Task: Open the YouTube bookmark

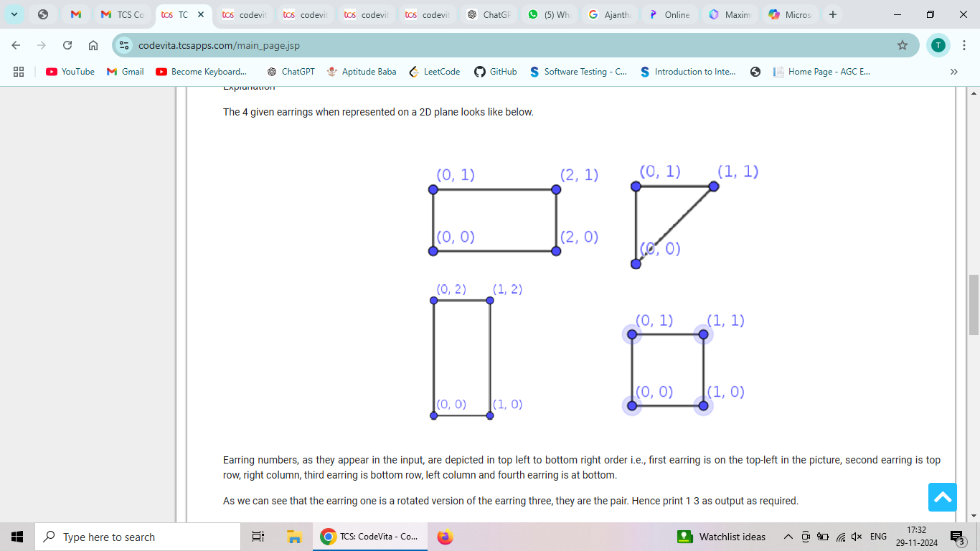Action: coord(70,72)
